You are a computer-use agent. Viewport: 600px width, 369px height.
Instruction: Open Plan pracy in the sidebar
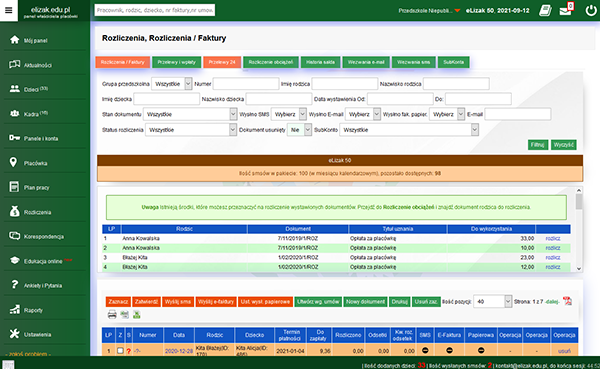tap(36, 188)
